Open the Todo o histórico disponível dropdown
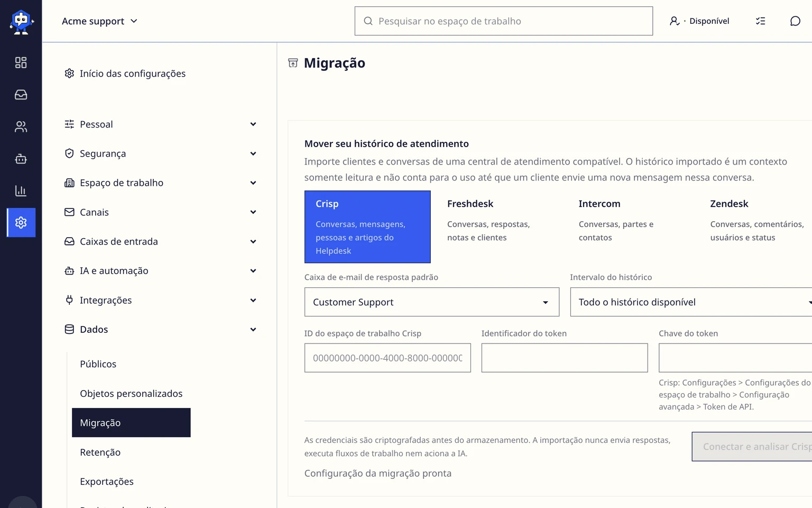Image resolution: width=812 pixels, height=508 pixels. coord(691,302)
